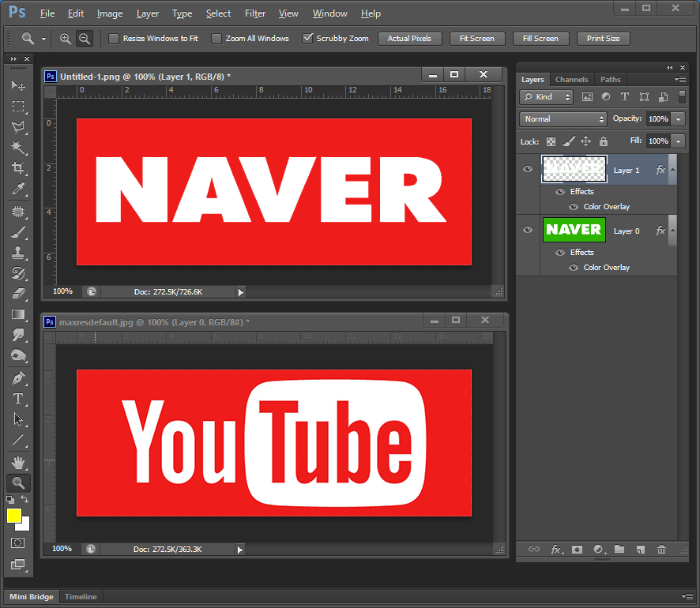Select the History Brush tool
This screenshot has width=700, height=608.
pyautogui.click(x=18, y=273)
